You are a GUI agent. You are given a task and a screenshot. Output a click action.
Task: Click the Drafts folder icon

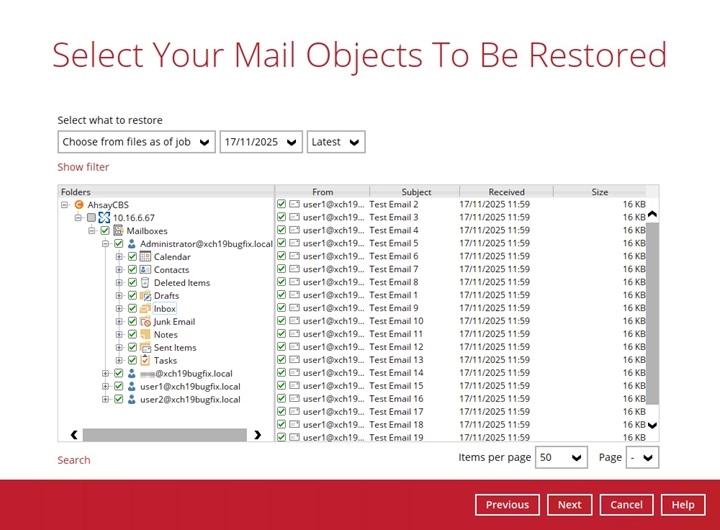click(x=145, y=295)
